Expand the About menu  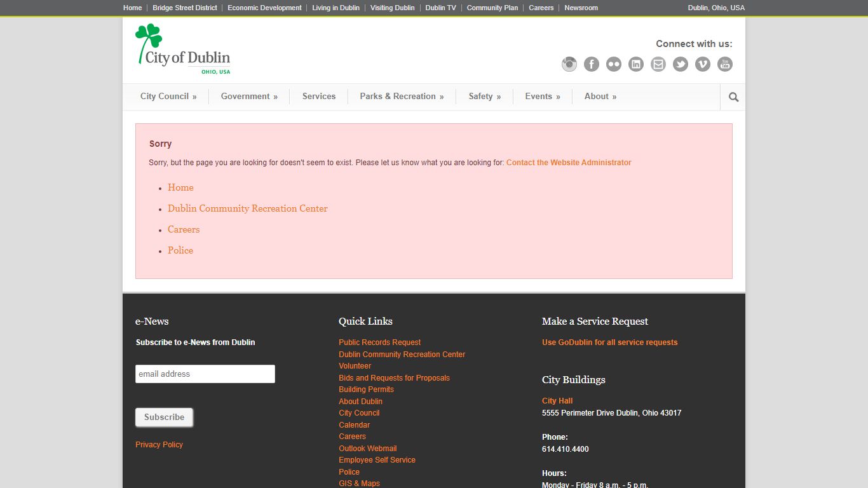600,97
